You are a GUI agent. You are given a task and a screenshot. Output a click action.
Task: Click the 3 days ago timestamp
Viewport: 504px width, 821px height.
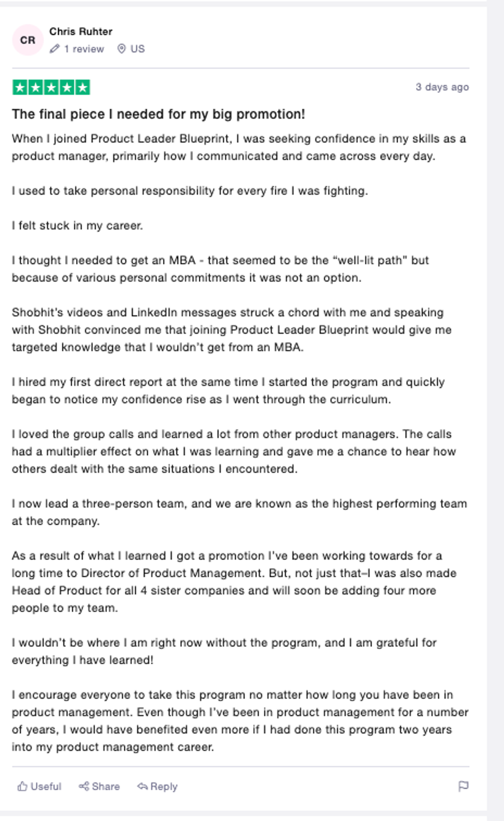tap(442, 87)
